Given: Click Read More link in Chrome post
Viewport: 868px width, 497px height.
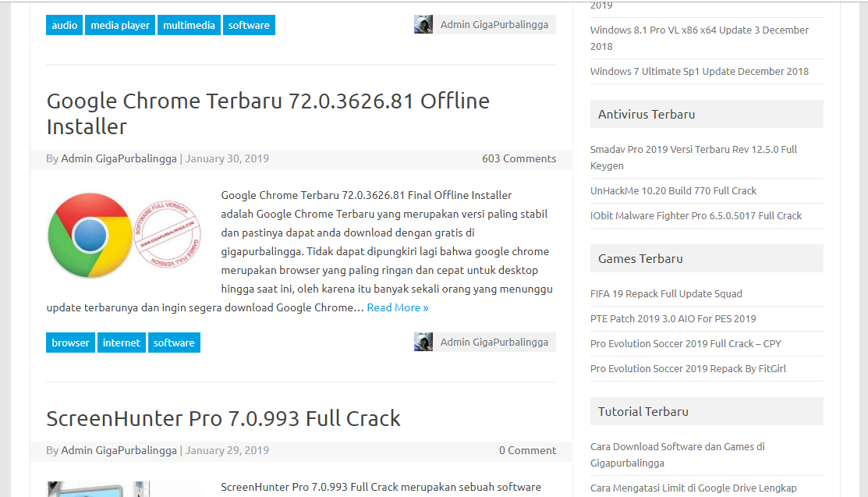Looking at the screenshot, I should click(x=398, y=307).
